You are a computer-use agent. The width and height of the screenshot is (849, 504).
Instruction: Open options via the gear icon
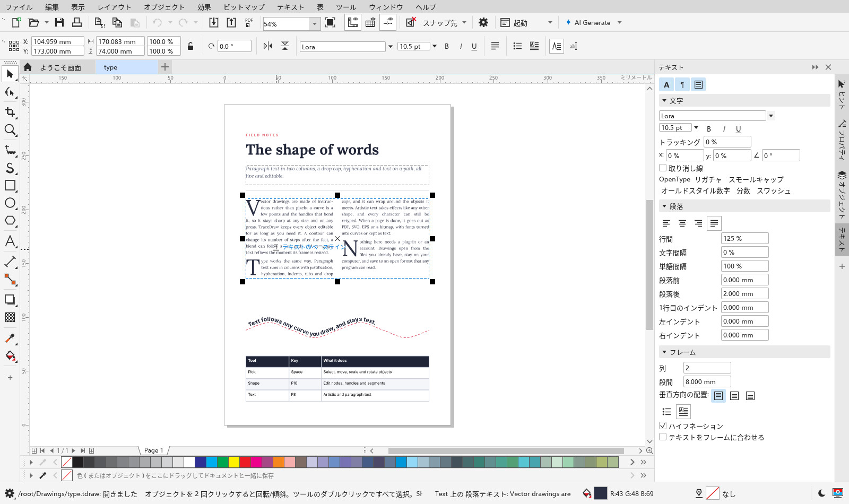(483, 22)
